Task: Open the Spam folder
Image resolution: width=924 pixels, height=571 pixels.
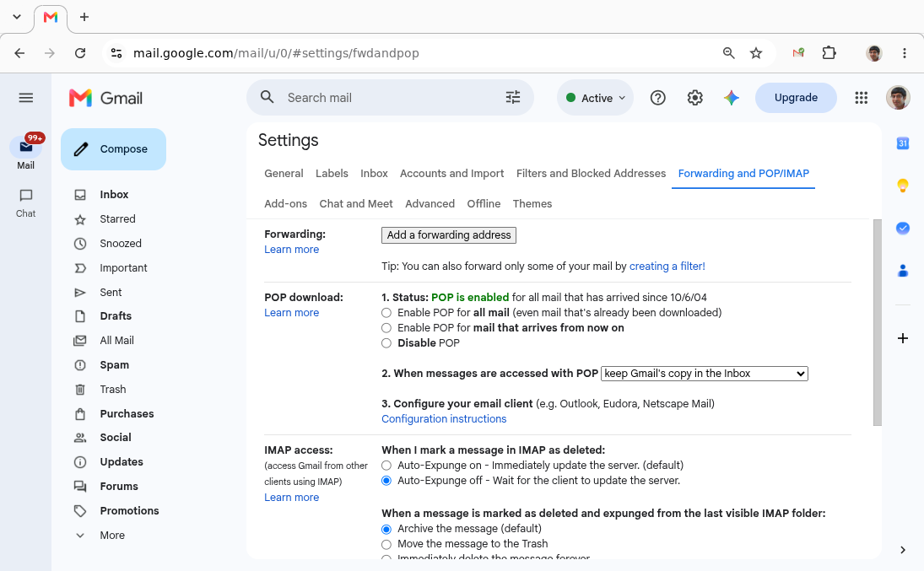Action: pos(114,364)
